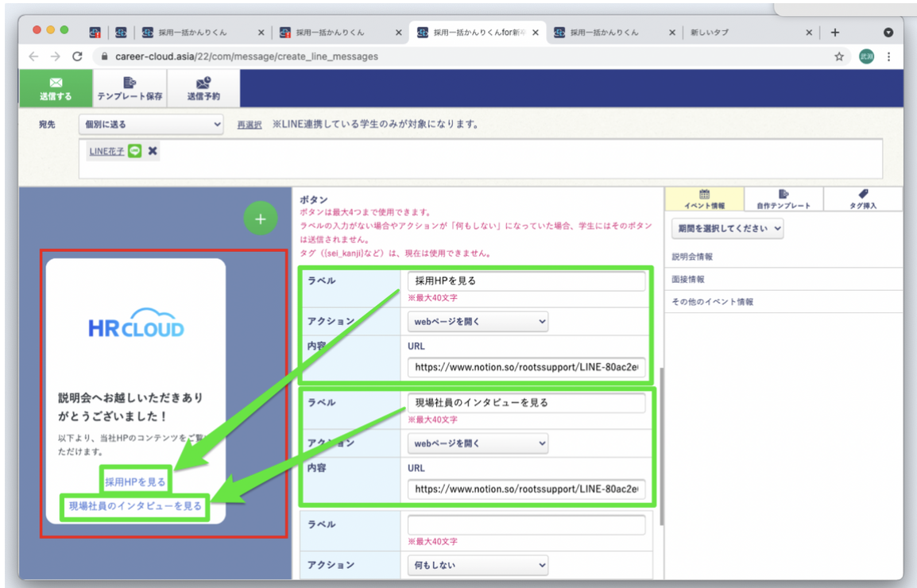Screen dimensions: 917x588
Task: Open a new browser tab
Action: (x=834, y=33)
